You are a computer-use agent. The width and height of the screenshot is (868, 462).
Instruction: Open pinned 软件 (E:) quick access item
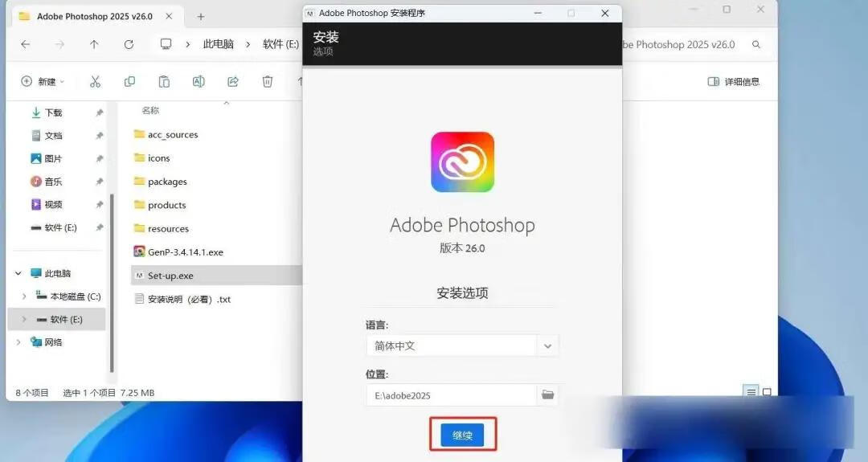[54, 227]
